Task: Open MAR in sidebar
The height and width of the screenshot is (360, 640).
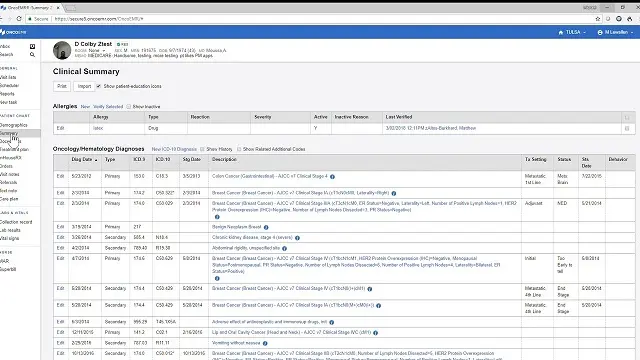Action: (4, 261)
